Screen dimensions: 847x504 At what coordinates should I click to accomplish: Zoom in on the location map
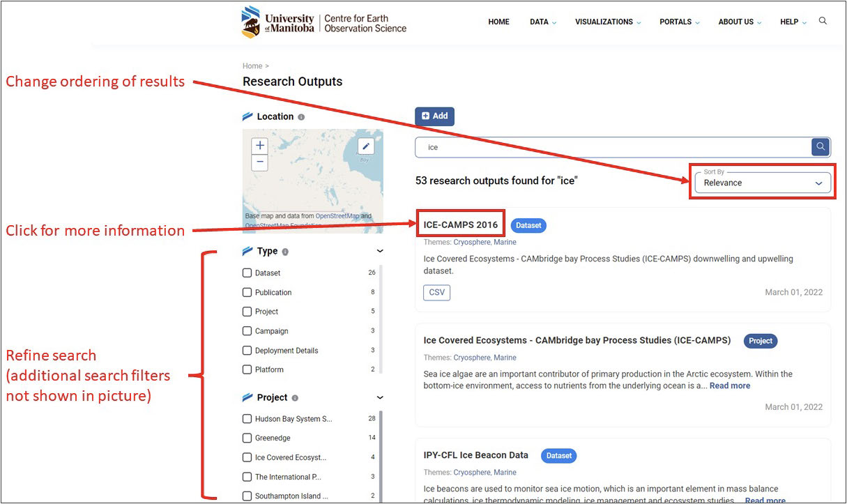[259, 146]
